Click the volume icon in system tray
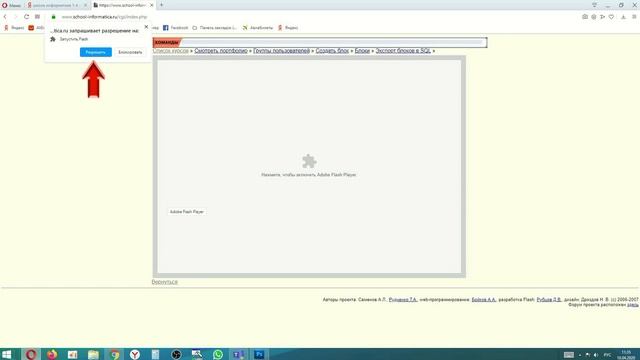The width and height of the screenshot is (640, 360). [596, 355]
